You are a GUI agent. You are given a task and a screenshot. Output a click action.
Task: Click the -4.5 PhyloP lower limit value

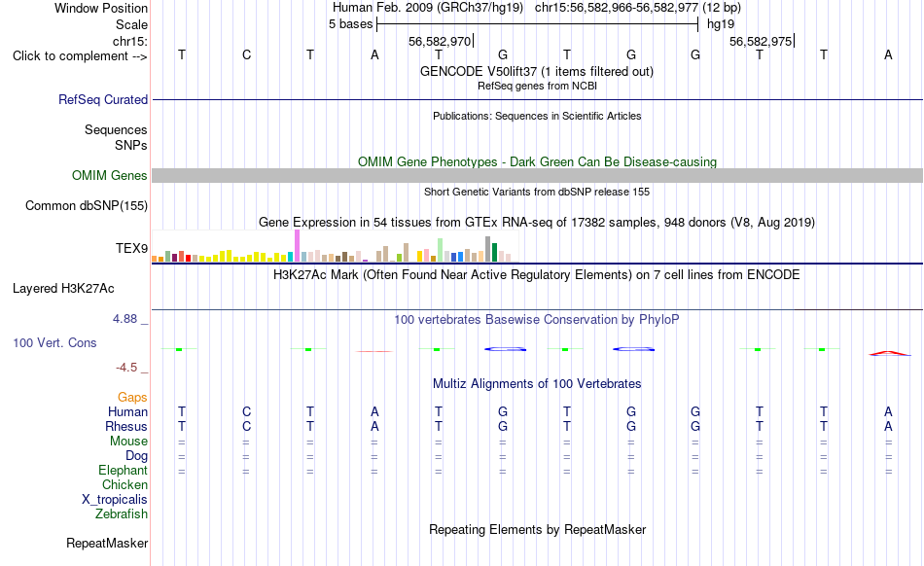126,368
